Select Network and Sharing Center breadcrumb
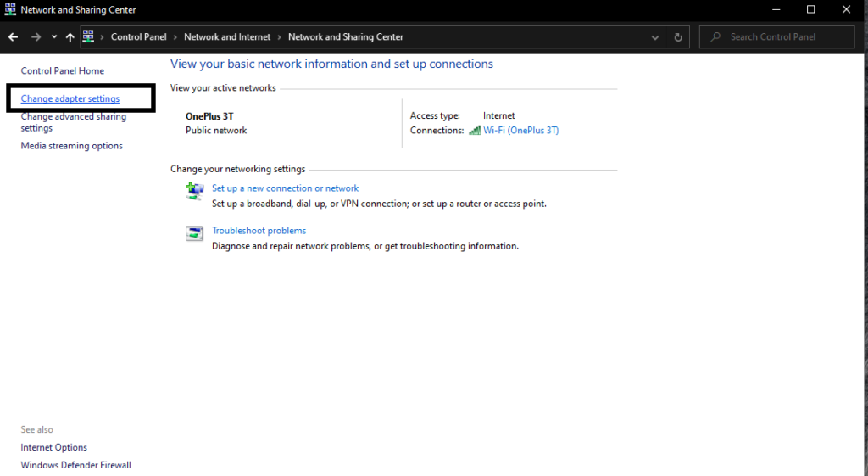Screen dimensions: 868x476 click(346, 36)
